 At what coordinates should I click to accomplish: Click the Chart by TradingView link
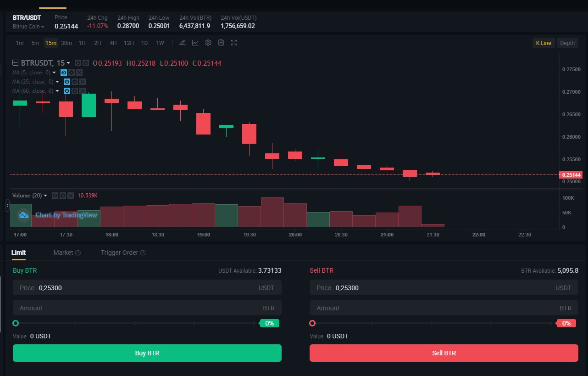point(67,215)
